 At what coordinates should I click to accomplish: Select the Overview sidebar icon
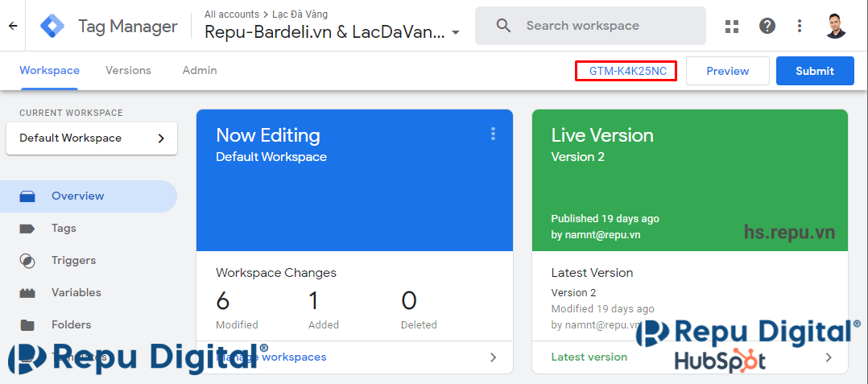point(27,196)
